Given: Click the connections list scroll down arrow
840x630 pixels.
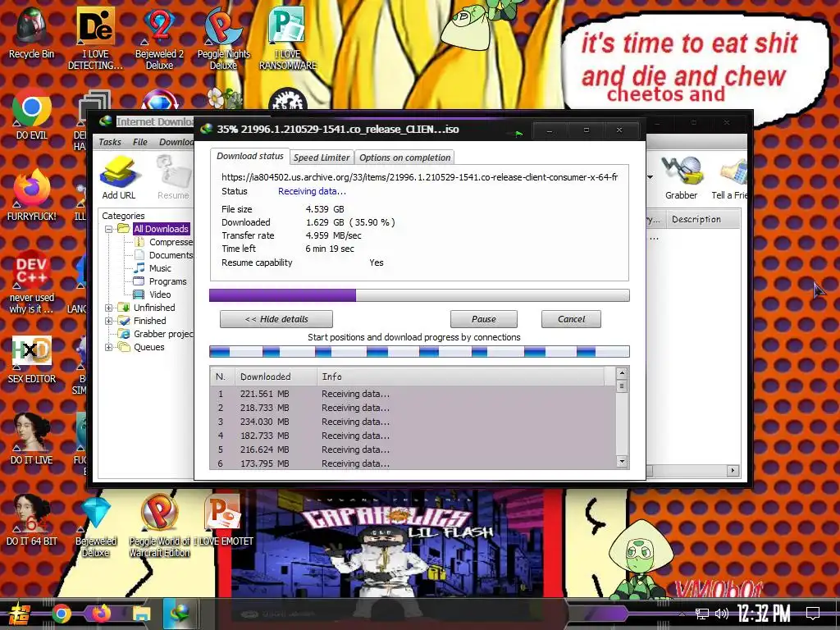Looking at the screenshot, I should tap(622, 461).
